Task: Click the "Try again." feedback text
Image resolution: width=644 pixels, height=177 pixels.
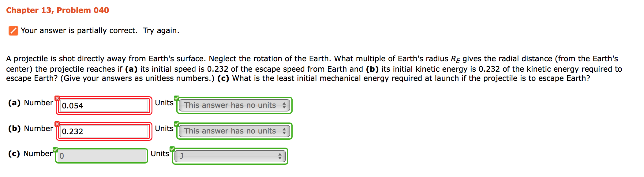Action: point(161,31)
